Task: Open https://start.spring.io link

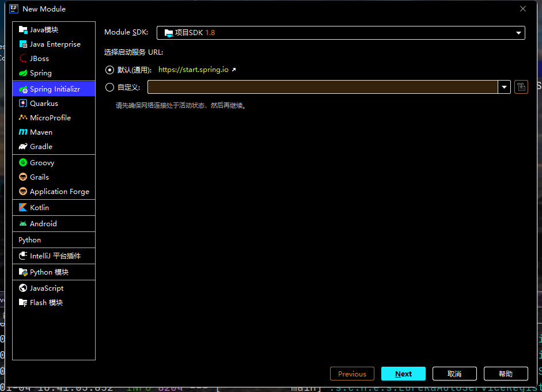Action: click(193, 70)
